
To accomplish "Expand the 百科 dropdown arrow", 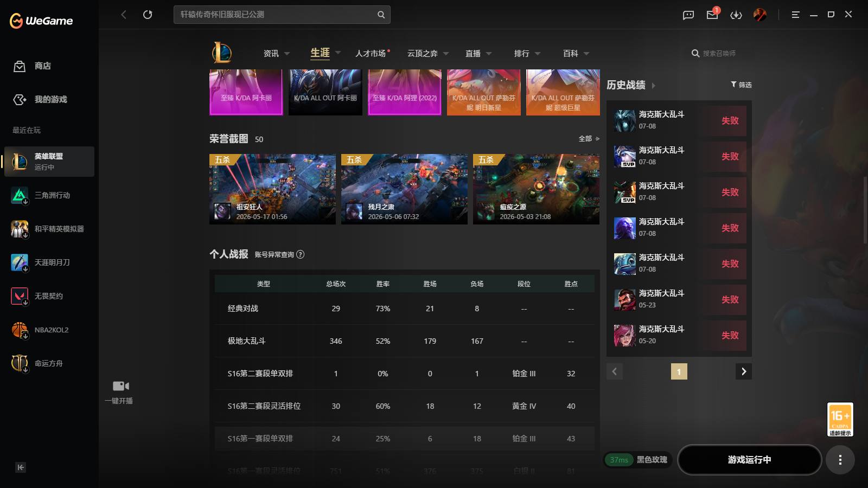I will (x=586, y=54).
